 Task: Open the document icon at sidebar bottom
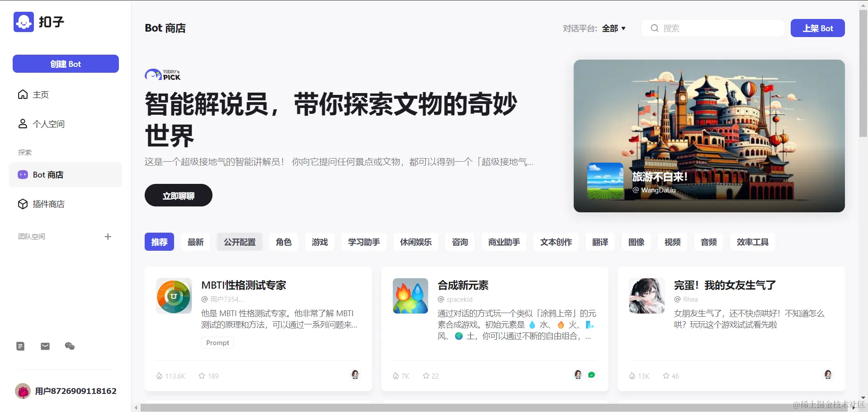20,346
